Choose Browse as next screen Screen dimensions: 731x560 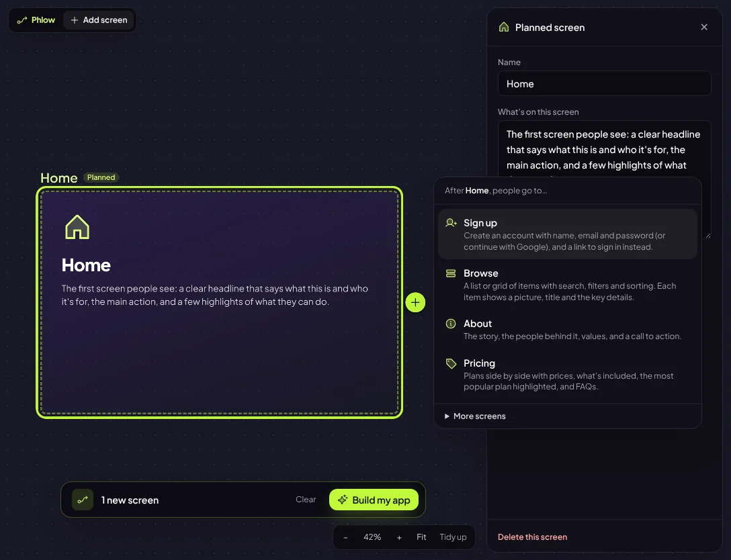pos(567,284)
